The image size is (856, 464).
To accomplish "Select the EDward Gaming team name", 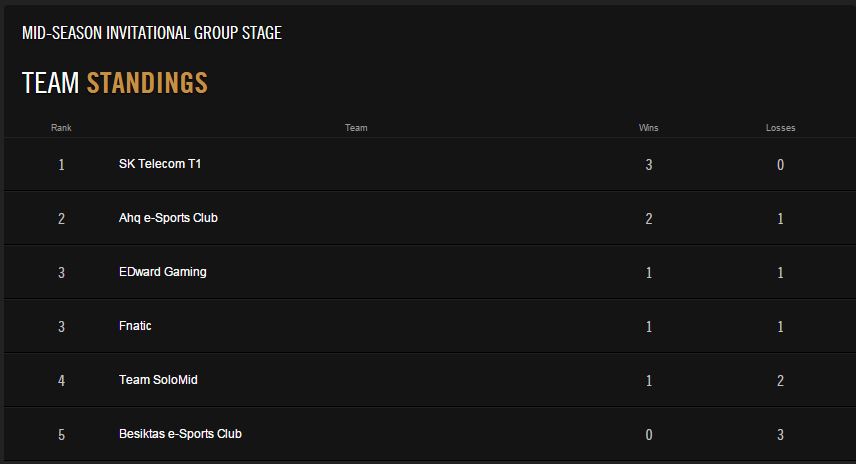I will pos(163,272).
